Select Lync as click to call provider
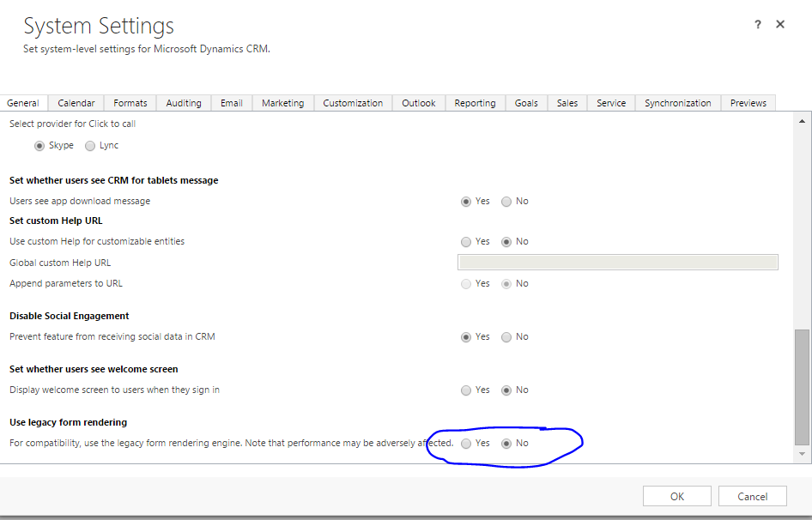812x520 pixels. pos(90,146)
